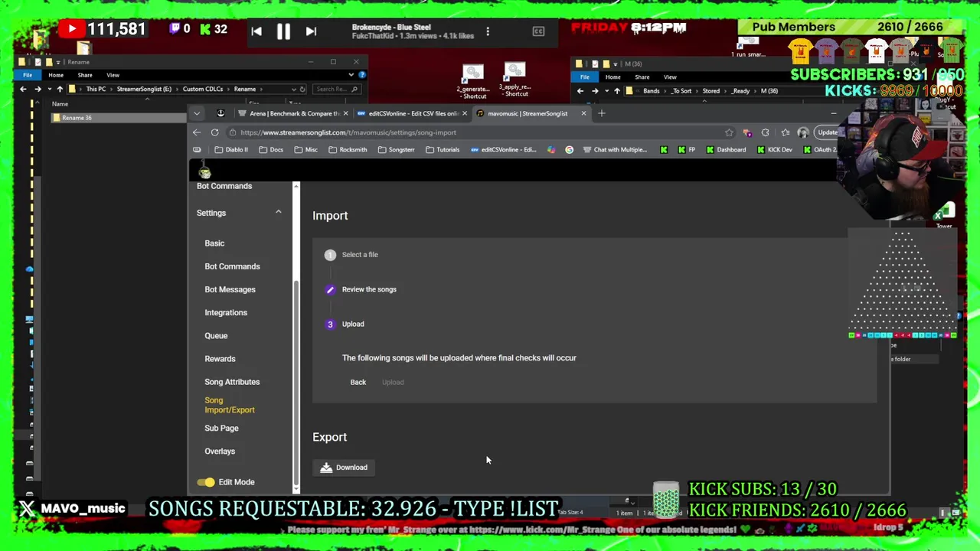The width and height of the screenshot is (980, 551).
Task: Pause the music player overlay
Action: (x=283, y=31)
